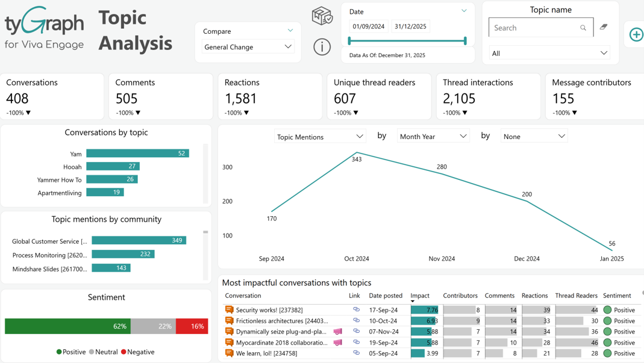Clear topic name search with eraser icon
This screenshot has width=644, height=363.
click(x=604, y=26)
